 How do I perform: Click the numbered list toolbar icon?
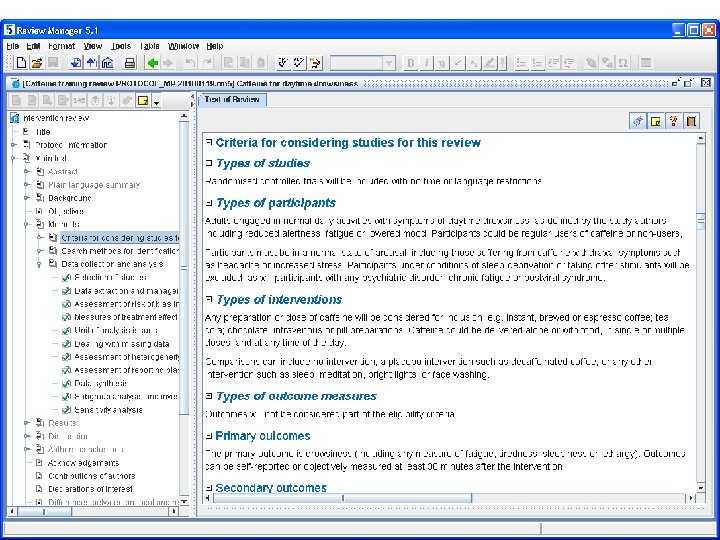(x=537, y=63)
